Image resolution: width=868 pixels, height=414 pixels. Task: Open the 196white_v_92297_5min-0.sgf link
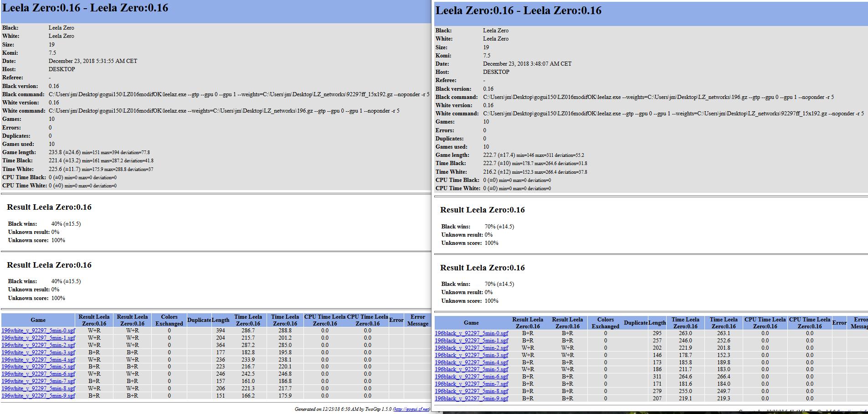click(38, 331)
